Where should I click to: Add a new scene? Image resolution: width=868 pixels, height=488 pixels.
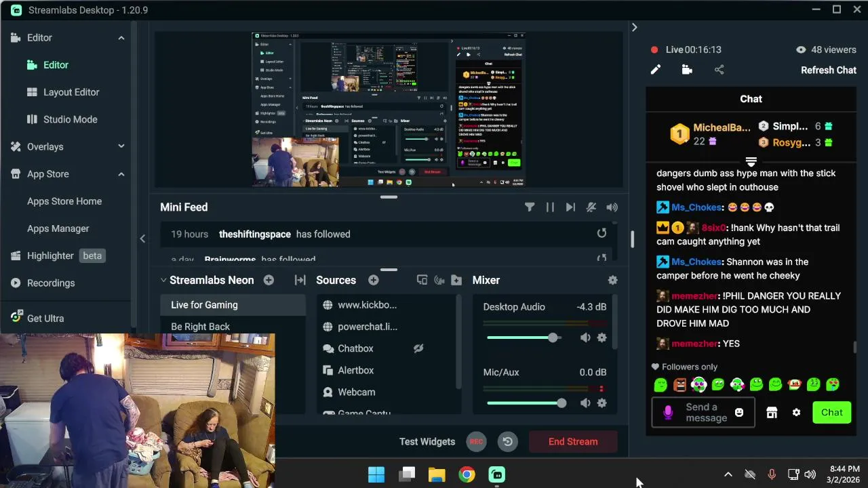tap(269, 280)
